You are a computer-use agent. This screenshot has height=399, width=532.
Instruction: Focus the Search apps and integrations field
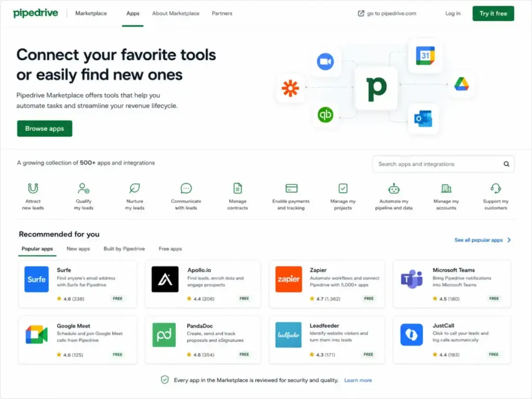pos(443,164)
